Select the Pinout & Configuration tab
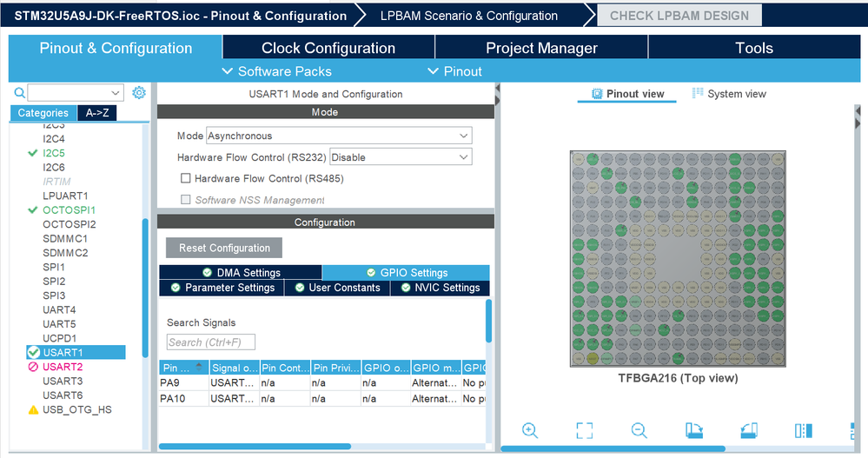 coord(116,48)
